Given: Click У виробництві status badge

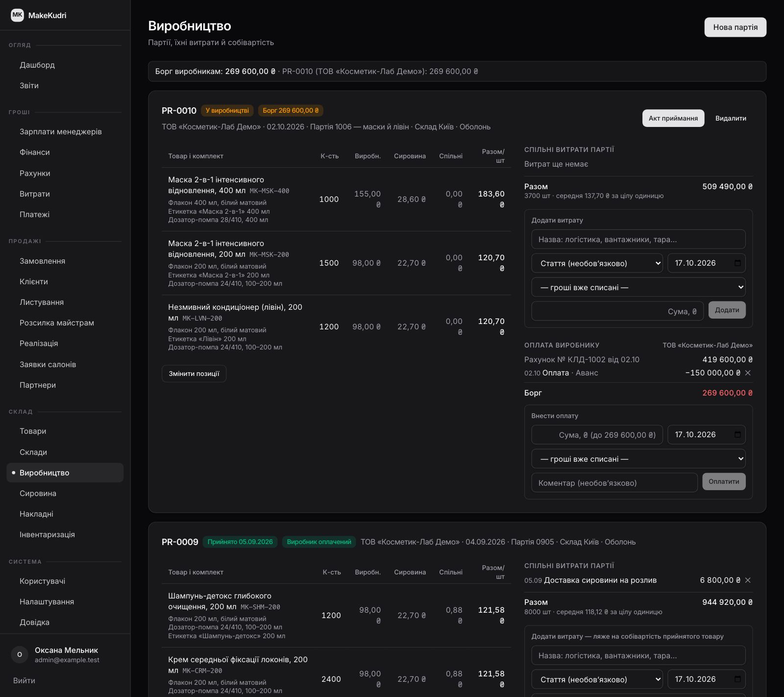Looking at the screenshot, I should 227,111.
